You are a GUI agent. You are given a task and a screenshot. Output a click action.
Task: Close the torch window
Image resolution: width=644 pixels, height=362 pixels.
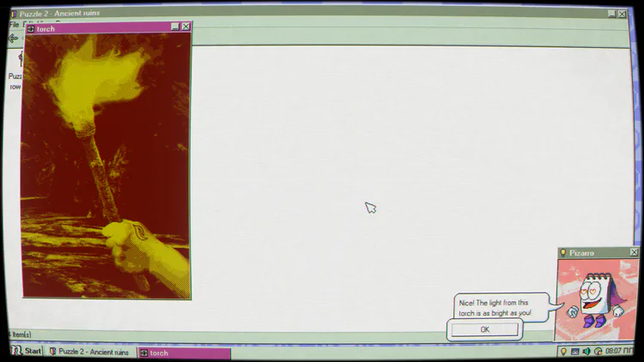point(185,27)
